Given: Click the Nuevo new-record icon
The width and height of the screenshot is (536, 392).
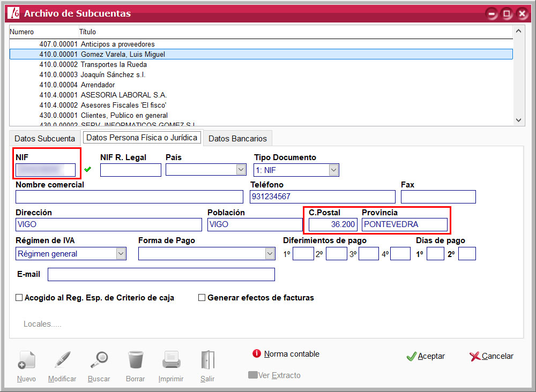Looking at the screenshot, I should point(26,360).
